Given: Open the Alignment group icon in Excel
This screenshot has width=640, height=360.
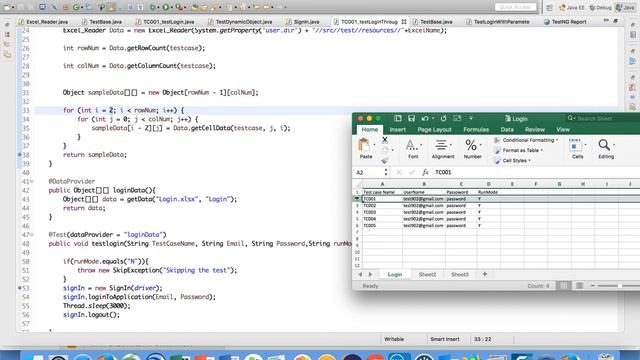Looking at the screenshot, I should [x=441, y=145].
